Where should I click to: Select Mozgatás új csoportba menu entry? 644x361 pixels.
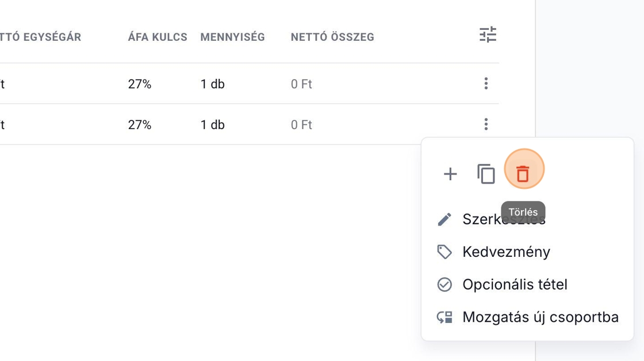[x=540, y=317]
